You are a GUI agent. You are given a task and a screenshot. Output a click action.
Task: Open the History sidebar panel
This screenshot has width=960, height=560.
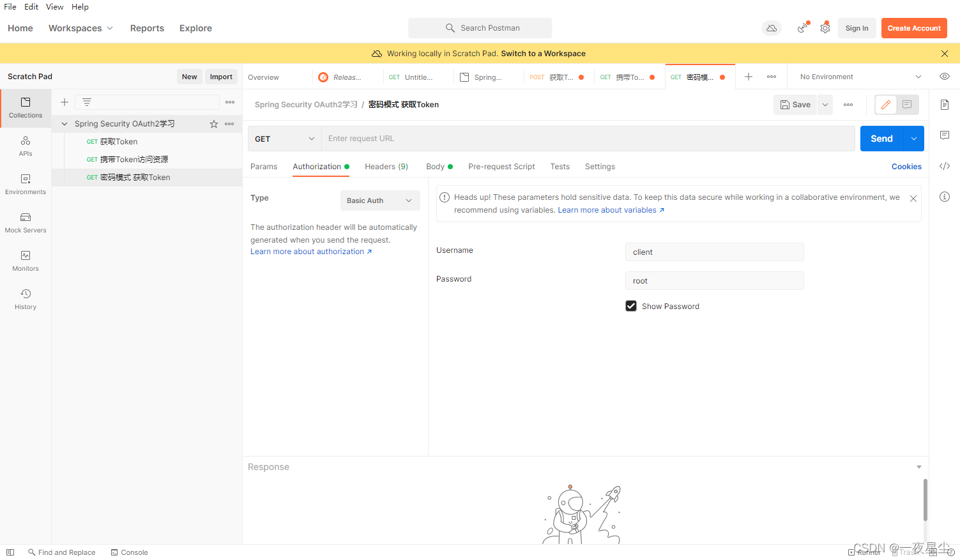tap(26, 299)
